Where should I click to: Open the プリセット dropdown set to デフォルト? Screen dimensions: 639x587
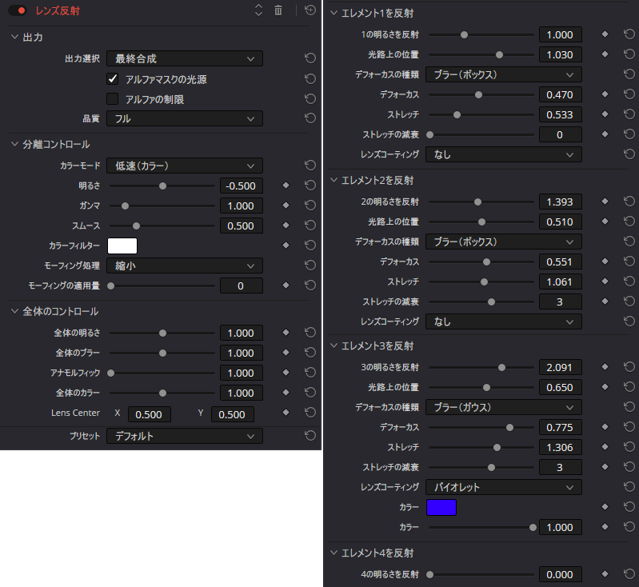coord(184,436)
